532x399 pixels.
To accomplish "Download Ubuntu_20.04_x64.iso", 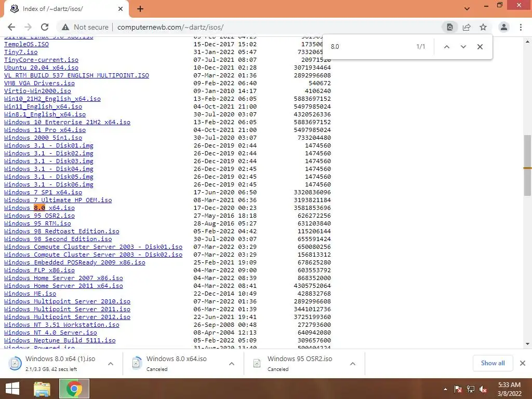I will pos(41,68).
